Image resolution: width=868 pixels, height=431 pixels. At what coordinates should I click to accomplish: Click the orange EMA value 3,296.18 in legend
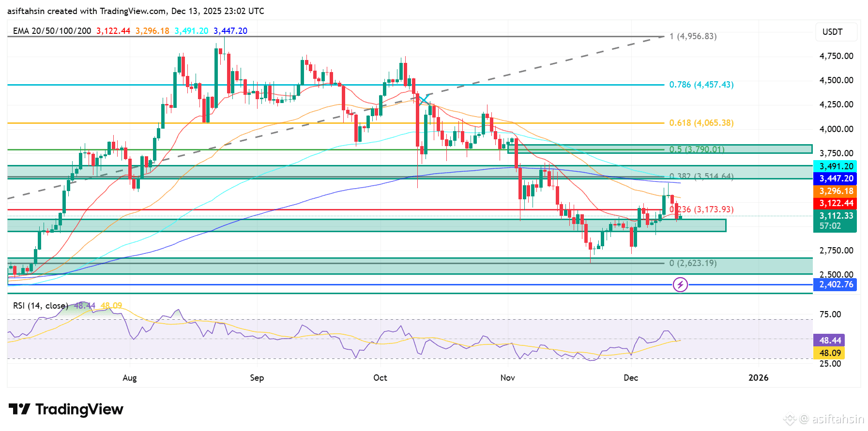click(x=152, y=31)
